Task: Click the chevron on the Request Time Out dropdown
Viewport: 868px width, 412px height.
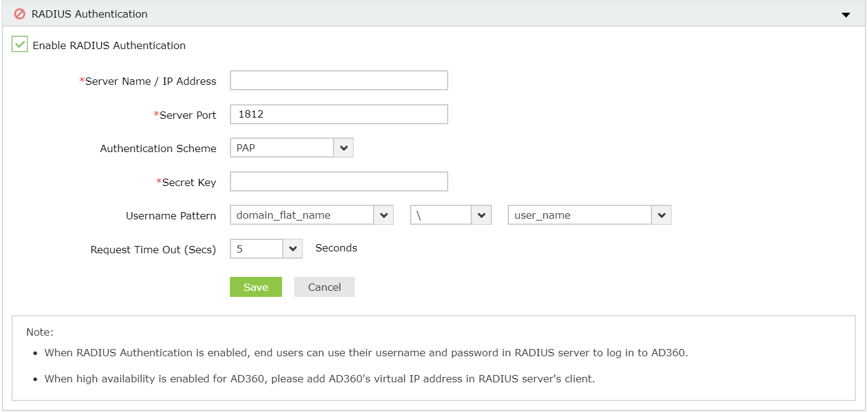Action: tap(292, 248)
